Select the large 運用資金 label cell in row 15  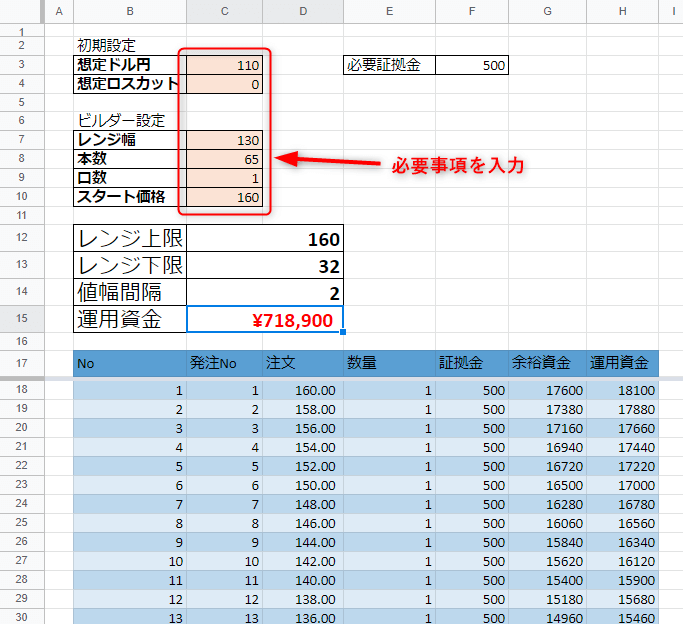130,319
